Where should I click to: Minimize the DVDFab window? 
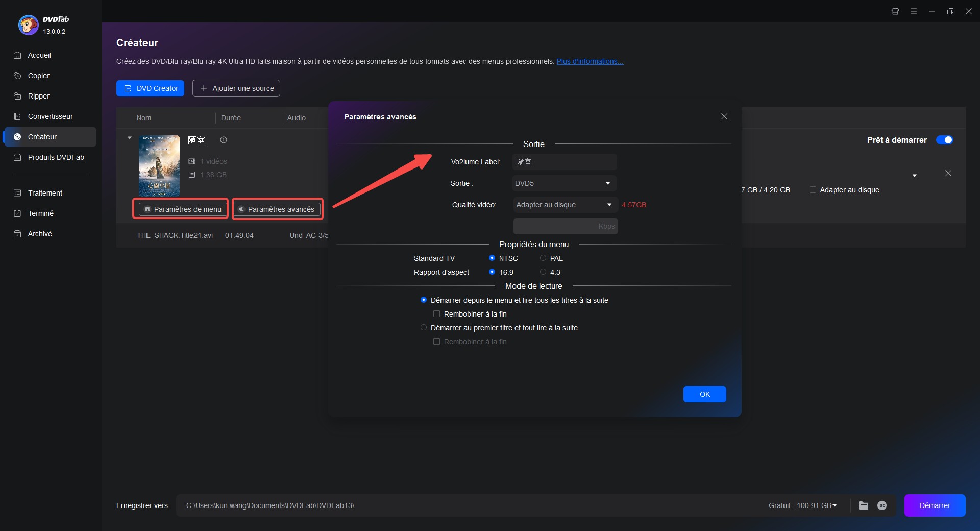click(x=932, y=11)
